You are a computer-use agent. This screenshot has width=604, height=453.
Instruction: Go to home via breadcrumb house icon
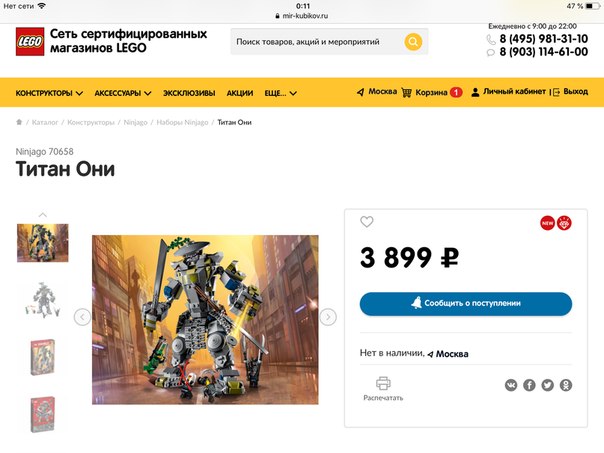tap(19, 122)
